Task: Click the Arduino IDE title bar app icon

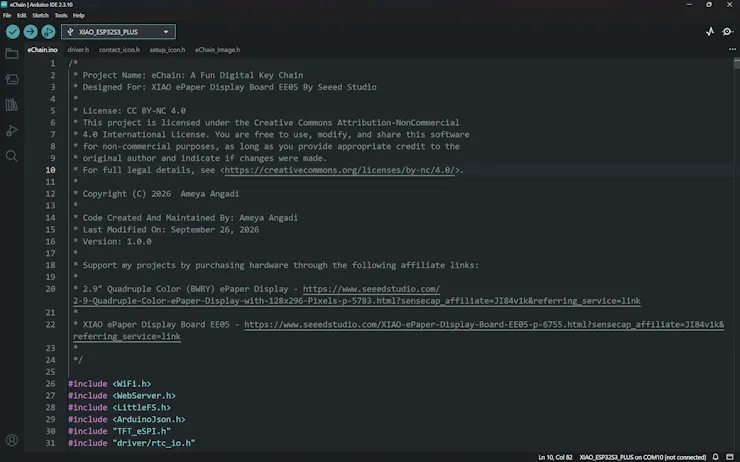Action: pyautogui.click(x=4, y=4)
